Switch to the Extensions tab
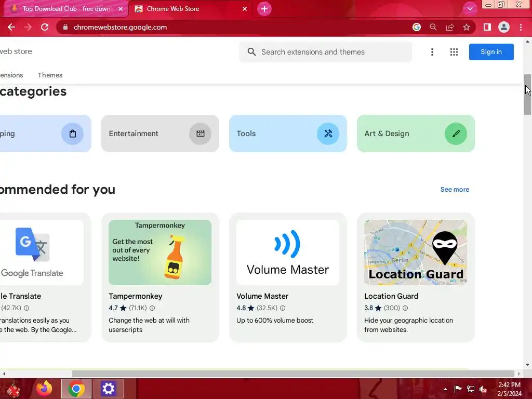The height and width of the screenshot is (399, 532). point(11,75)
